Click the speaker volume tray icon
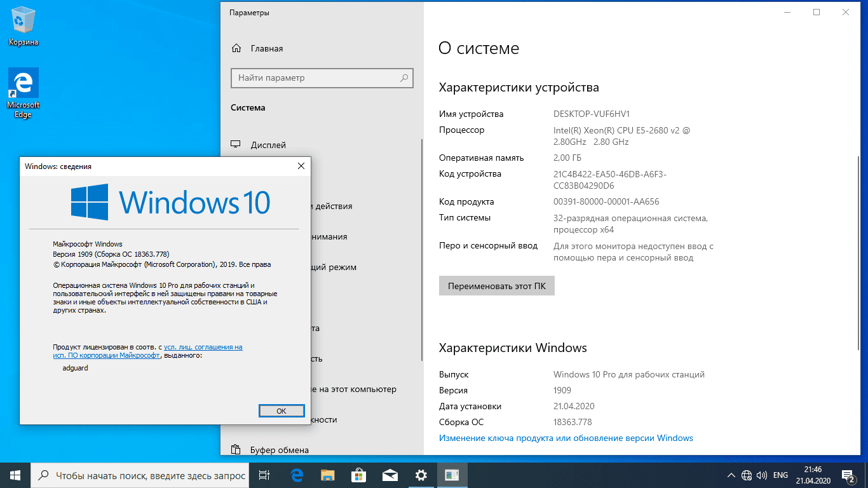This screenshot has height=488, width=868. [762, 475]
